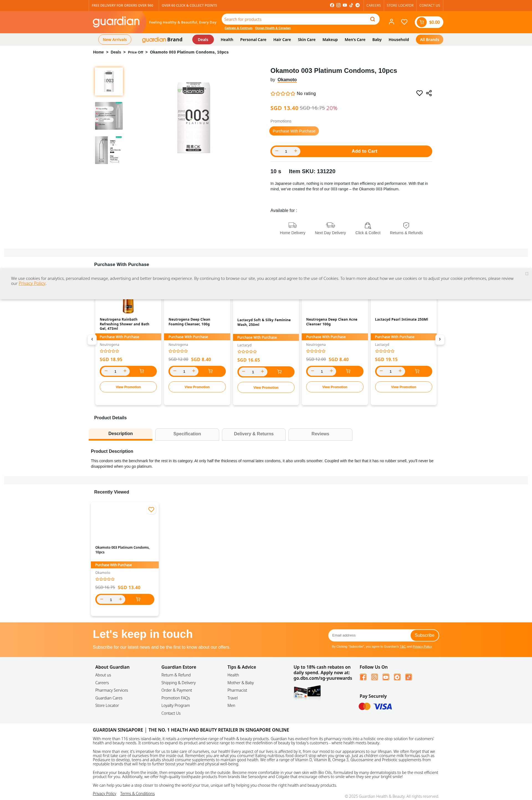Click the Guardian logo
532x800 pixels.
[x=116, y=22]
